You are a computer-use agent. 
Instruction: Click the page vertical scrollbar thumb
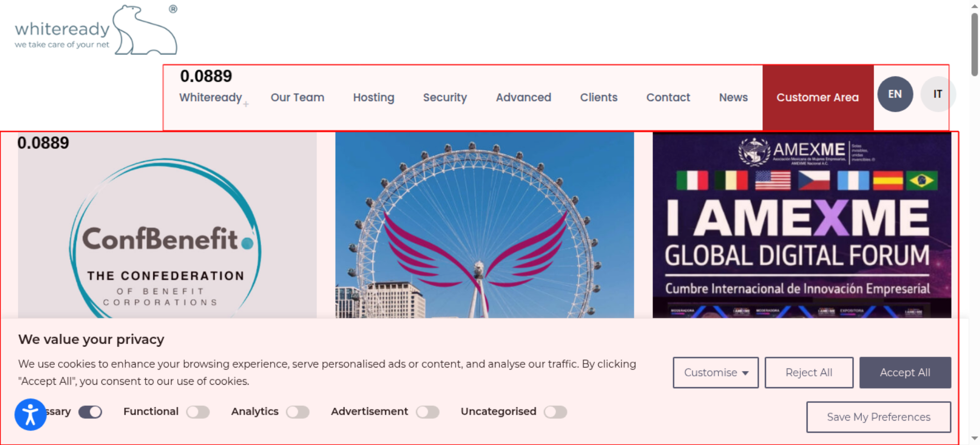coord(975,44)
